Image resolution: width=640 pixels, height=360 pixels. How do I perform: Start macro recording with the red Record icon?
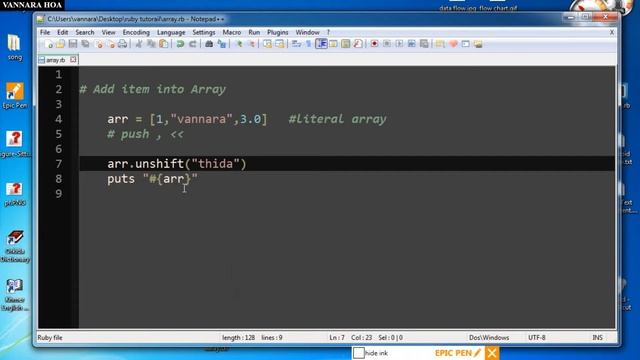[x=374, y=44]
